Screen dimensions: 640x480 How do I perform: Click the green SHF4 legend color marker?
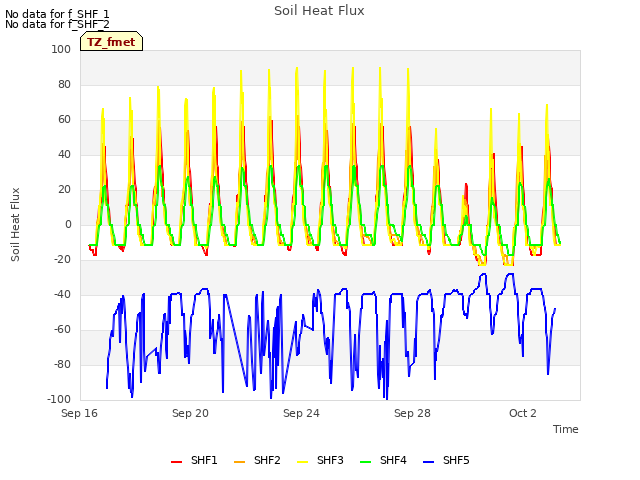click(x=366, y=462)
